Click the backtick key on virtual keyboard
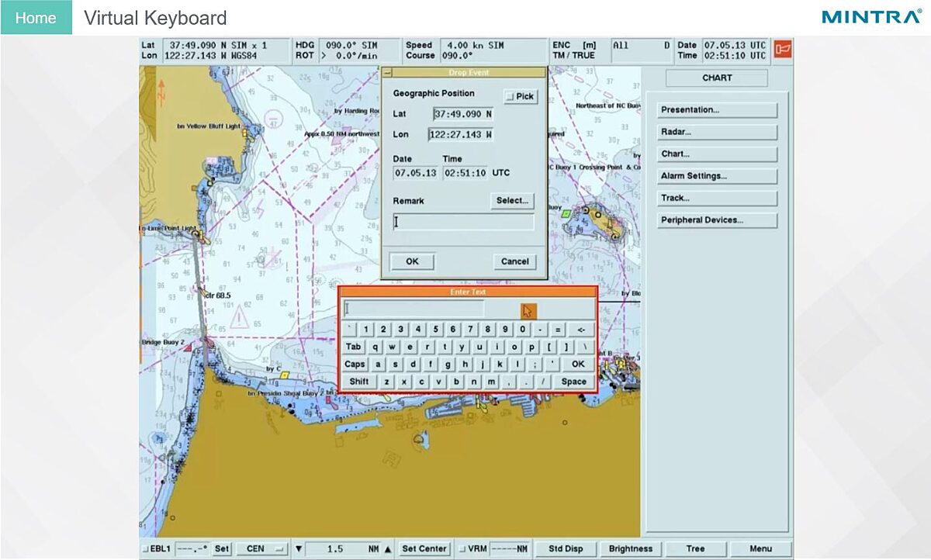This screenshot has width=931, height=560. 349,329
